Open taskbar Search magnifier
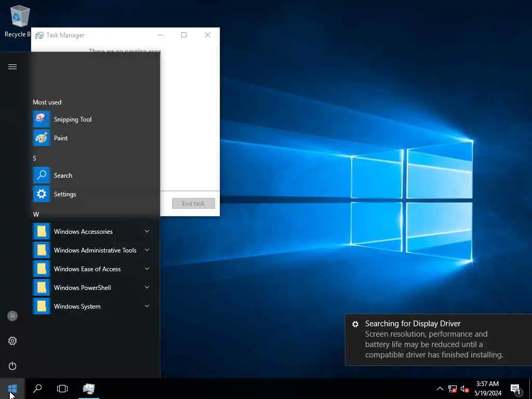 pyautogui.click(x=37, y=389)
